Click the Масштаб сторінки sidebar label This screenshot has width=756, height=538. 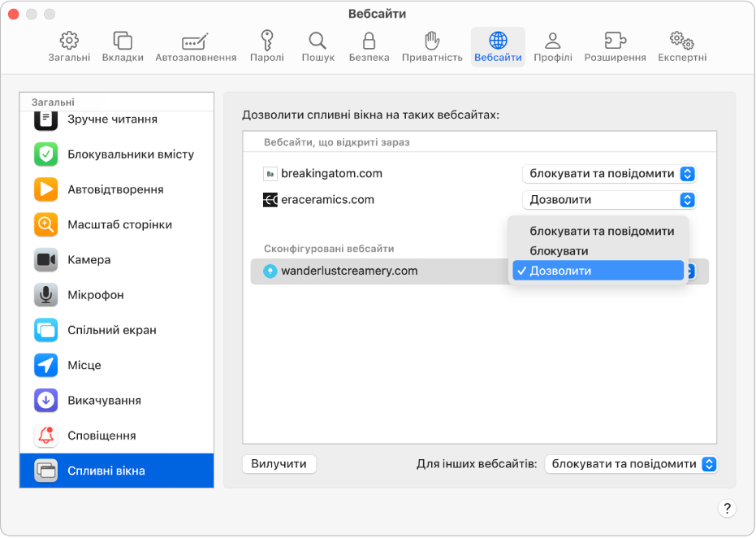(119, 225)
